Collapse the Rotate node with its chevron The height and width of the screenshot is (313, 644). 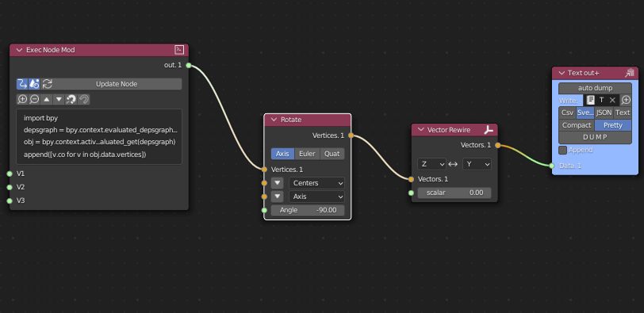[274, 120]
